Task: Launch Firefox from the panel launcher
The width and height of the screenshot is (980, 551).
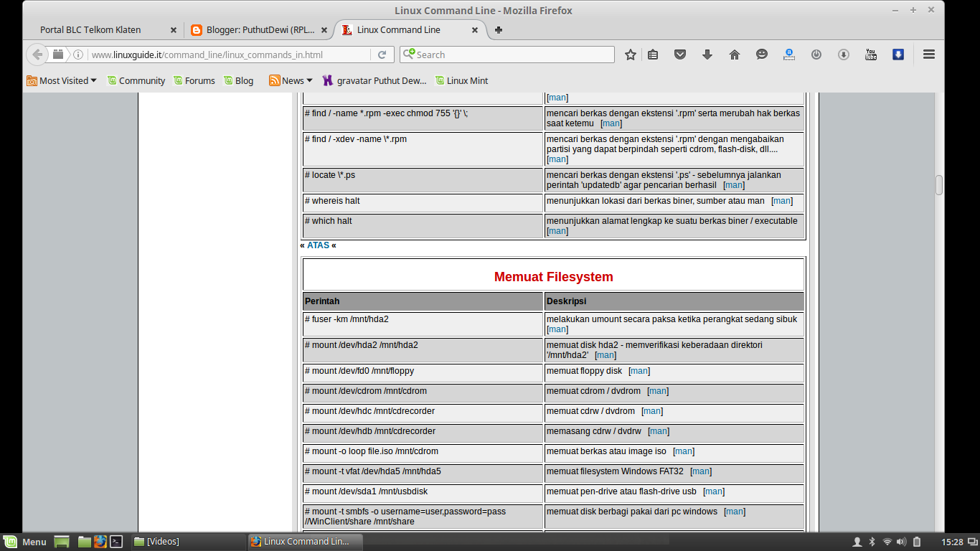Action: [100, 542]
